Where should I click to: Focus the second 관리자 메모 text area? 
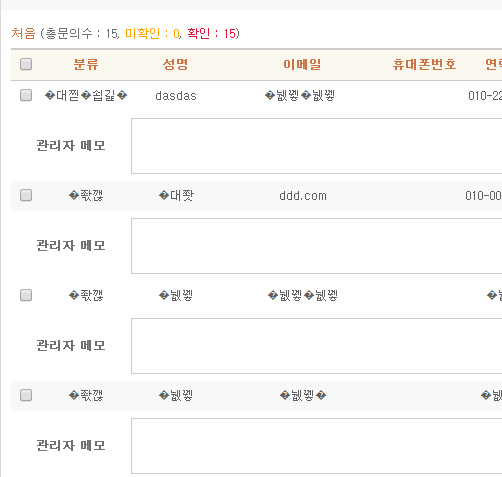(x=317, y=246)
